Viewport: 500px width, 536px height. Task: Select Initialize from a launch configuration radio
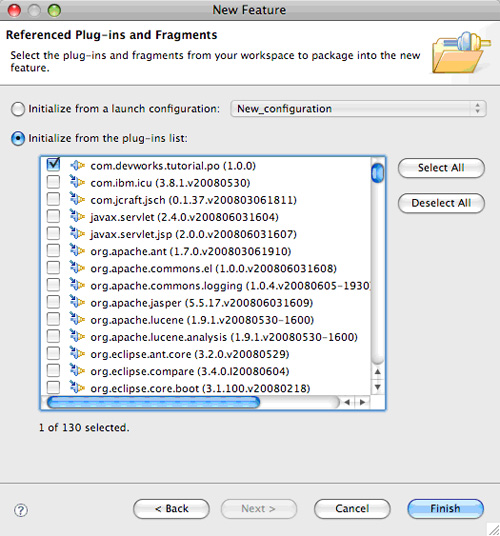click(x=18, y=109)
